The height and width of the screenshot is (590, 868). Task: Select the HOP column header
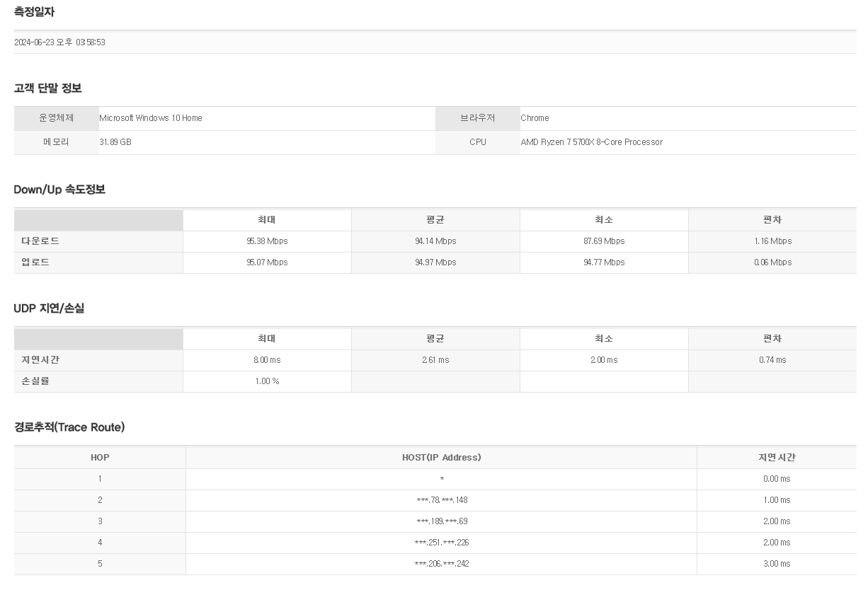click(x=100, y=458)
